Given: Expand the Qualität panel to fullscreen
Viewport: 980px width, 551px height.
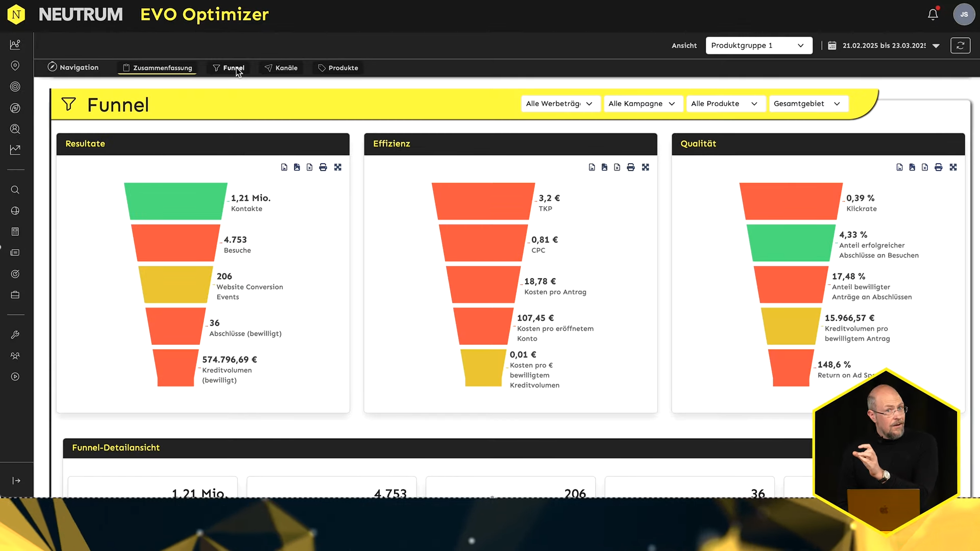Looking at the screenshot, I should pyautogui.click(x=953, y=167).
